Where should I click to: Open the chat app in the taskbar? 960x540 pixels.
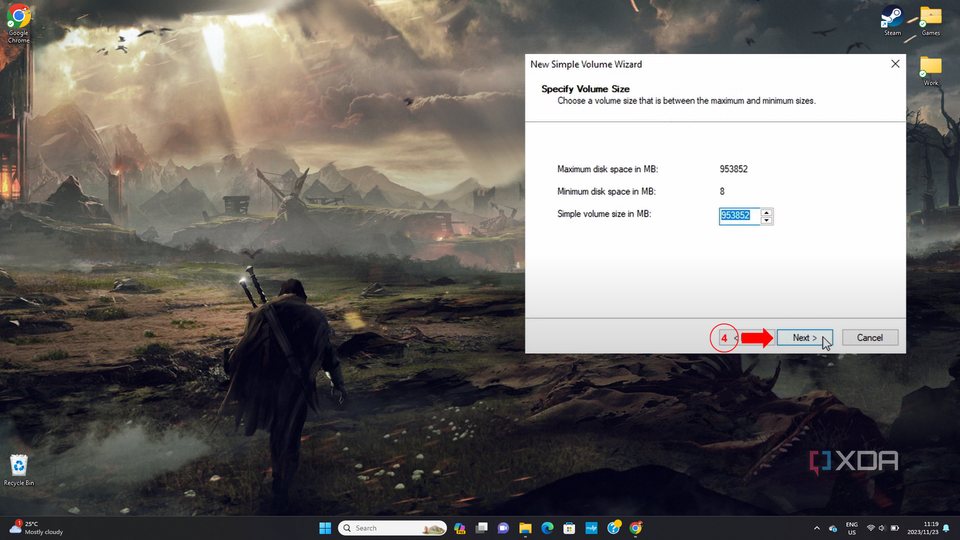(503, 528)
